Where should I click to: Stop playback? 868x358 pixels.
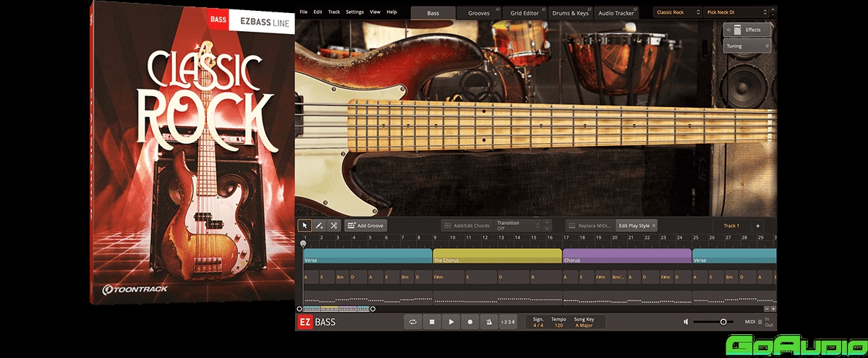tap(432, 321)
